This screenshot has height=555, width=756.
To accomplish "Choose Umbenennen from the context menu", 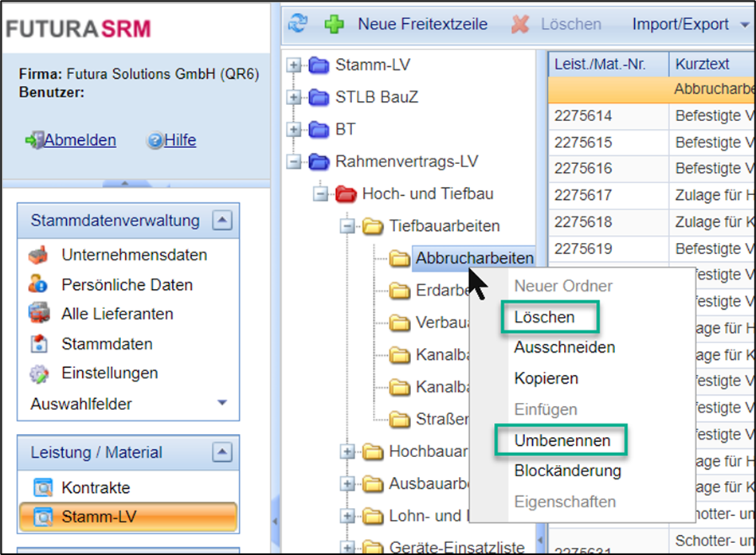I will click(562, 440).
